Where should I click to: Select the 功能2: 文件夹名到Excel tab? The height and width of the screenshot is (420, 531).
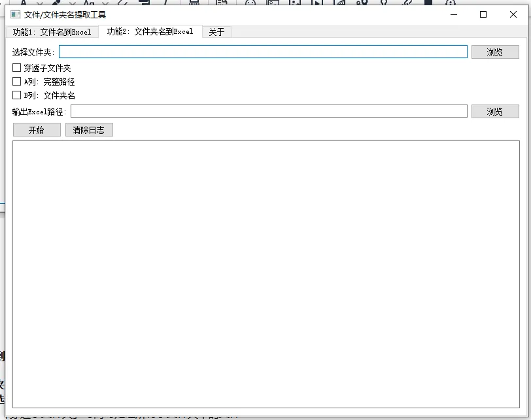tap(150, 31)
